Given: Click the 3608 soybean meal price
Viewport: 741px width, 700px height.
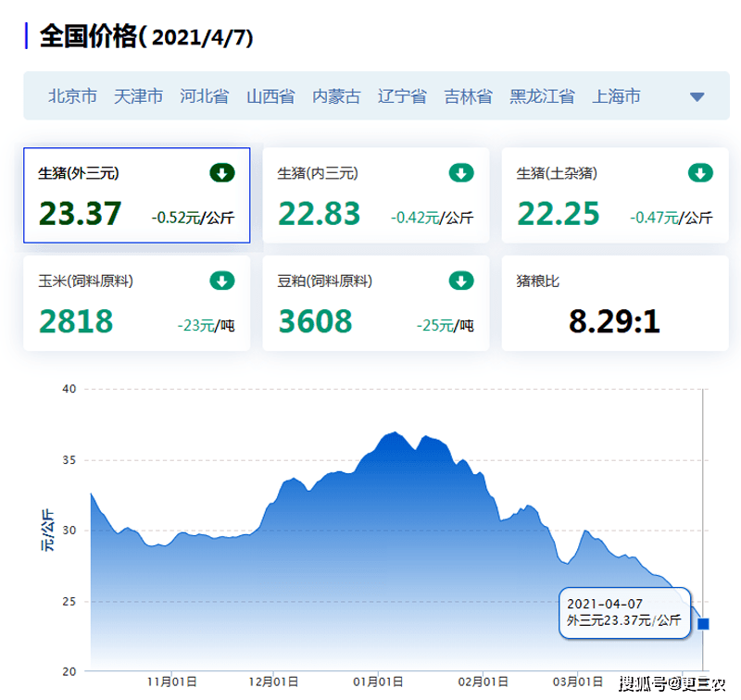Looking at the screenshot, I should (315, 321).
